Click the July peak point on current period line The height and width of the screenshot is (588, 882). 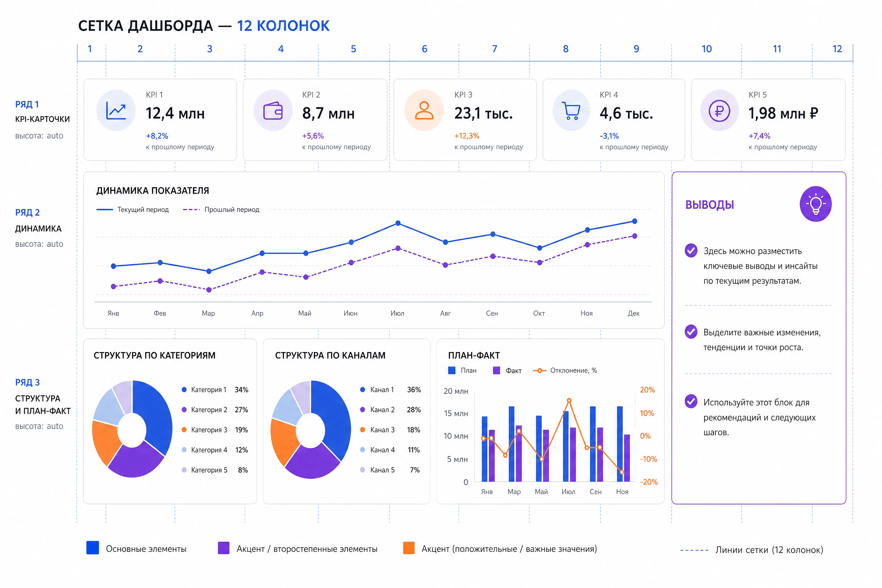point(398,223)
